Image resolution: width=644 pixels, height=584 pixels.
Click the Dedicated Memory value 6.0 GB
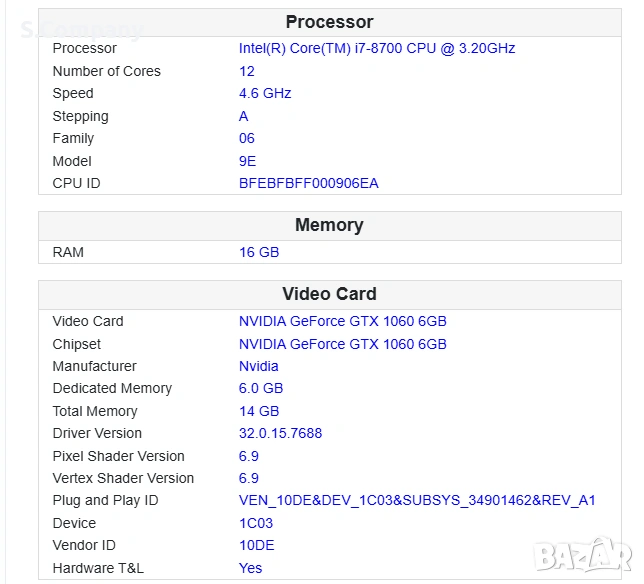pyautogui.click(x=261, y=388)
